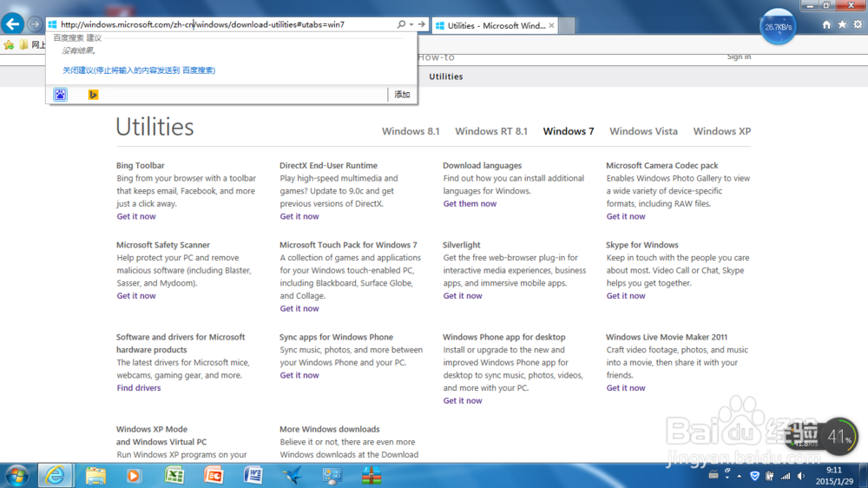Click the Go arrow in address bar
Screen dimensions: 868x488
tap(421, 24)
